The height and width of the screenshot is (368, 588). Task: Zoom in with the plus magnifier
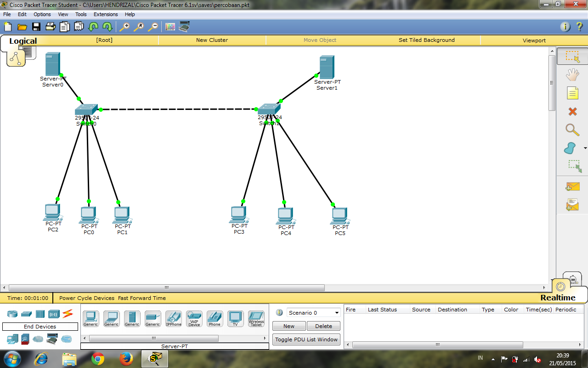click(124, 27)
